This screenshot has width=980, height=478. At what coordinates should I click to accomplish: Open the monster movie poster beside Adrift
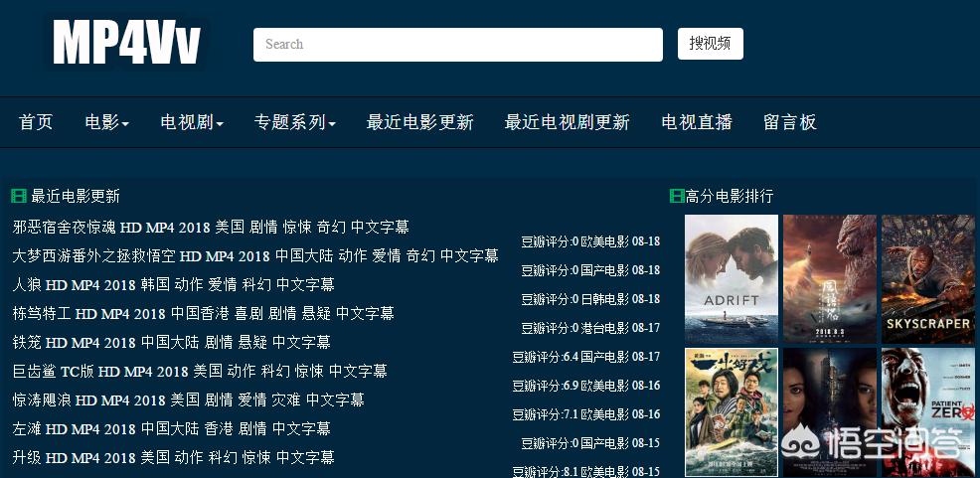(x=829, y=278)
